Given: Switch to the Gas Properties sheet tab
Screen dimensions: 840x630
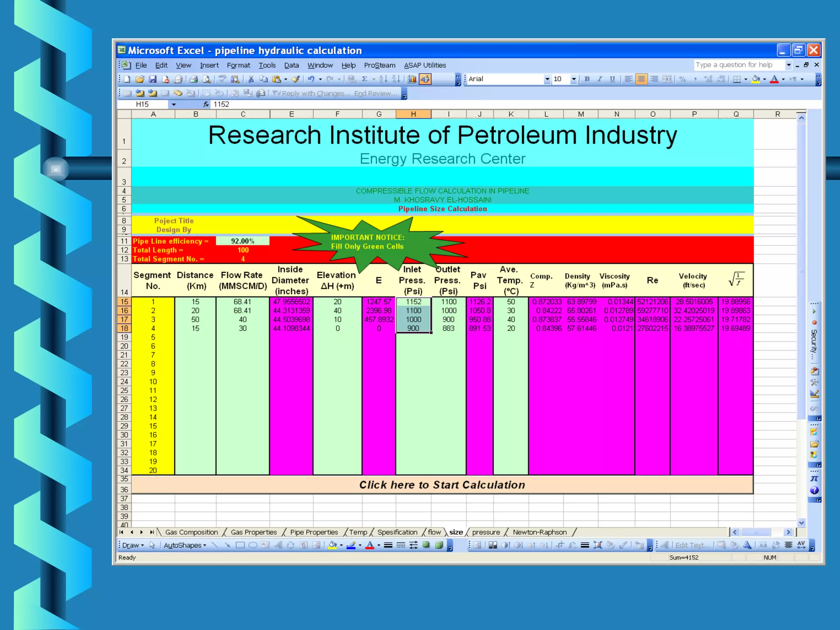Looking at the screenshot, I should click(x=253, y=532).
